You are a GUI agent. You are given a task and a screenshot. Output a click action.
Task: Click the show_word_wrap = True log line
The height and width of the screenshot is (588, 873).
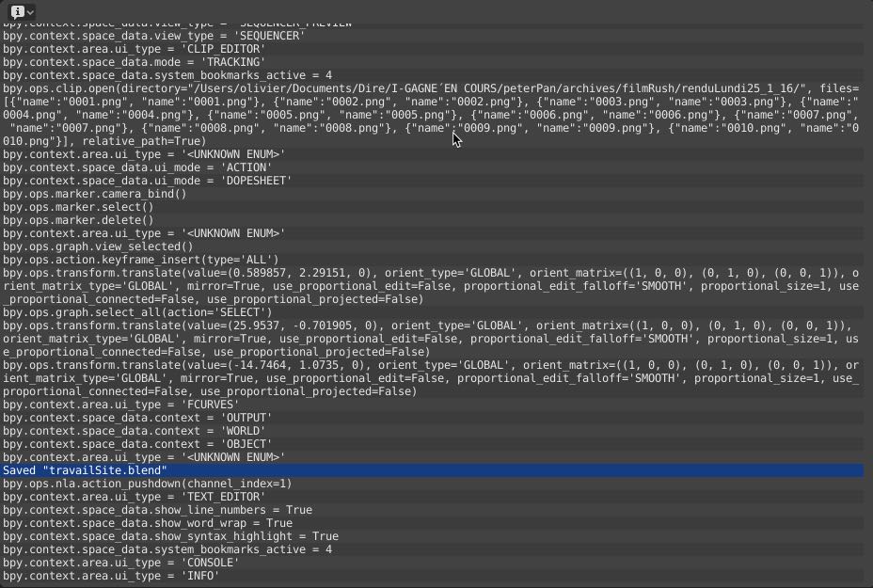pyautogui.click(x=147, y=523)
